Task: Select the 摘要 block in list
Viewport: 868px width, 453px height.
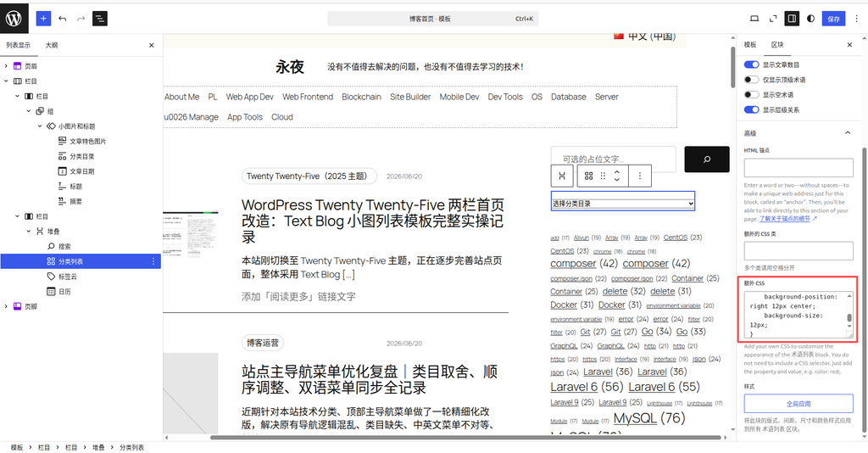Action: 75,202
